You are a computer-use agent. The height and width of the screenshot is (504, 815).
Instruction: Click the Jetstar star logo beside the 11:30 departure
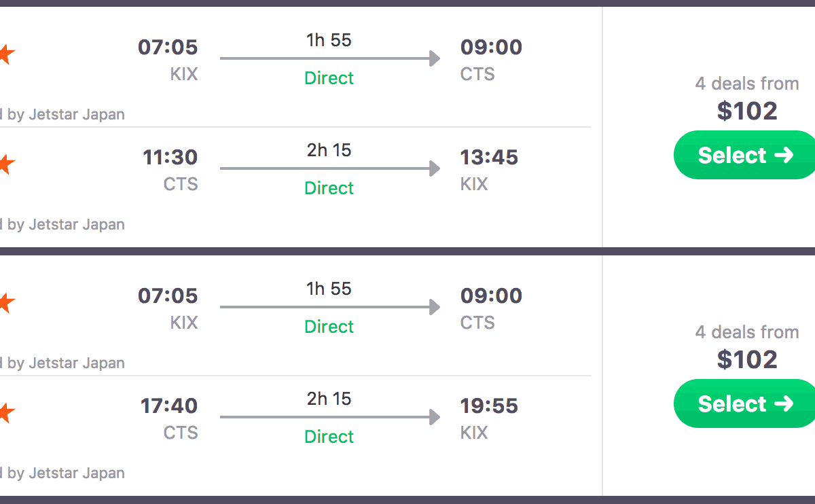point(5,164)
